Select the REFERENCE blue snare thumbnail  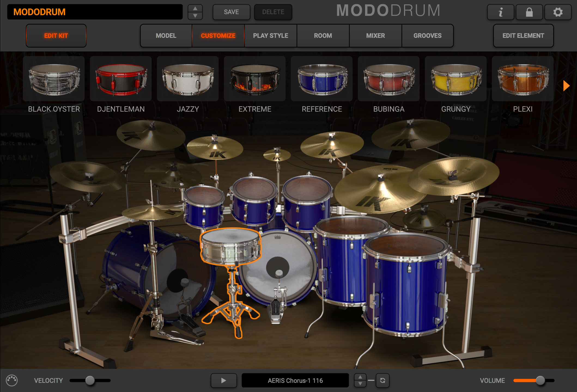coord(321,79)
